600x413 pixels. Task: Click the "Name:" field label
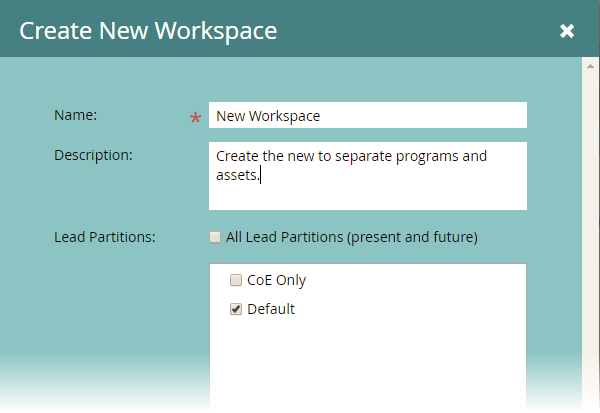[x=75, y=115]
